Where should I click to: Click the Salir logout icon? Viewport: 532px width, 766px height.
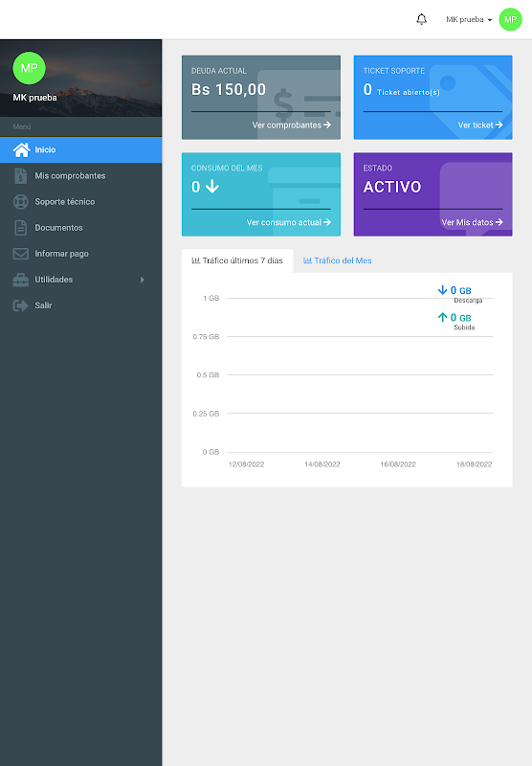[x=20, y=305]
